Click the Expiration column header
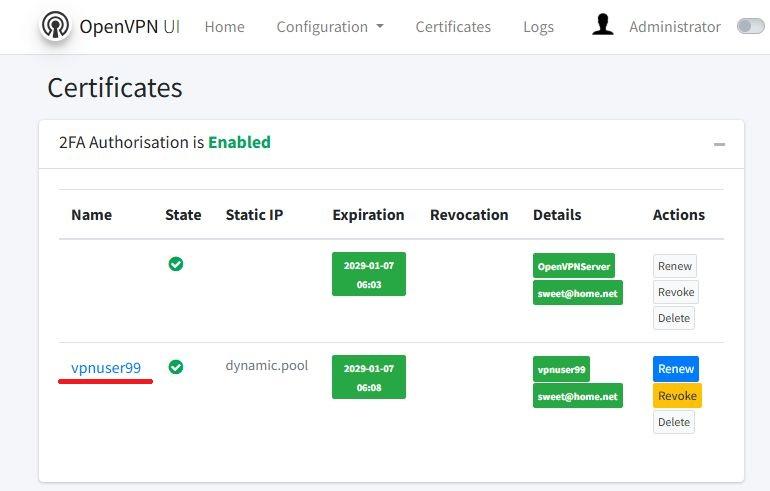The width and height of the screenshot is (770, 491). point(368,215)
